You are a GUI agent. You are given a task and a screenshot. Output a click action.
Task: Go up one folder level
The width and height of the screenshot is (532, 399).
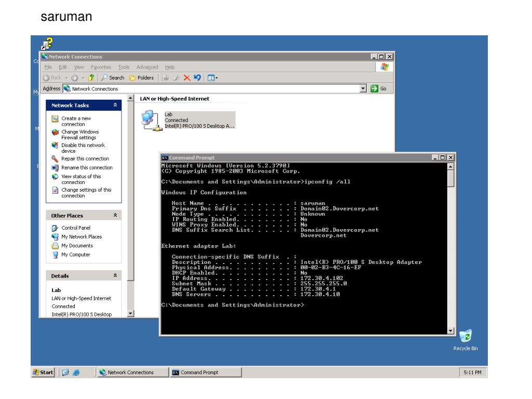click(91, 78)
